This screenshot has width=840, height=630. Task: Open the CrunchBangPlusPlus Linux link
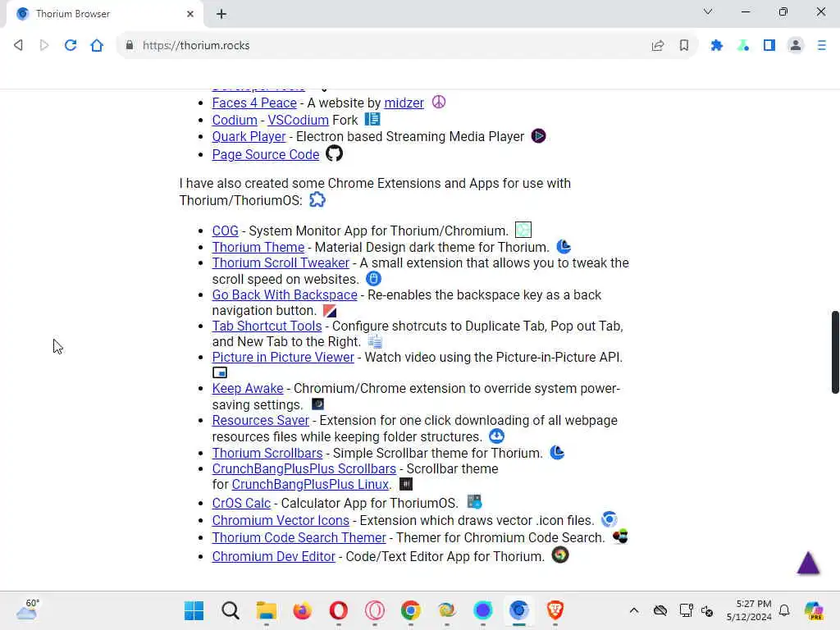coord(310,484)
